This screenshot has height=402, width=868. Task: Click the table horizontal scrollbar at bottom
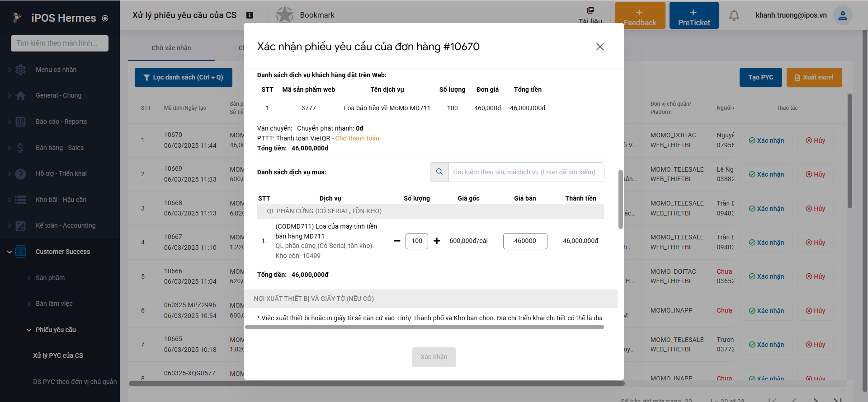[x=377, y=383]
